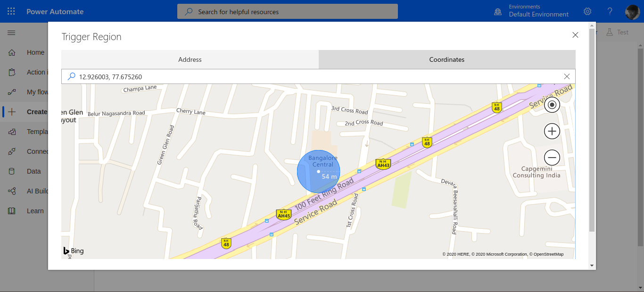The height and width of the screenshot is (292, 644).
Task: Open Home in left navigation
Action: 35,52
